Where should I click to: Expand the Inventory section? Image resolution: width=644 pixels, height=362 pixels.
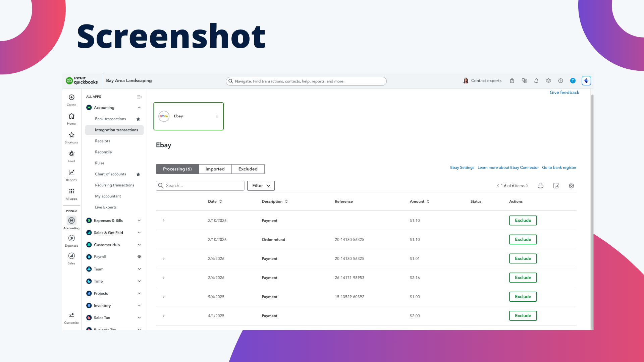click(139, 306)
